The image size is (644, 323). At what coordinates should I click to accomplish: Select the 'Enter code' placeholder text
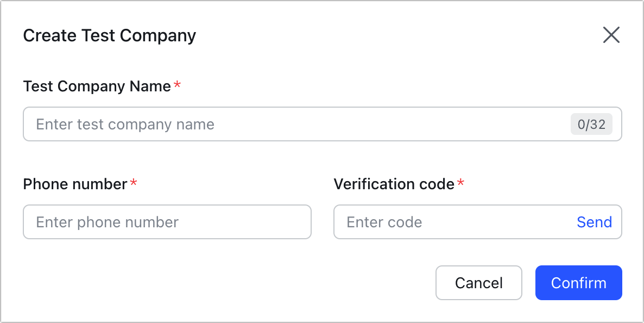click(x=384, y=222)
